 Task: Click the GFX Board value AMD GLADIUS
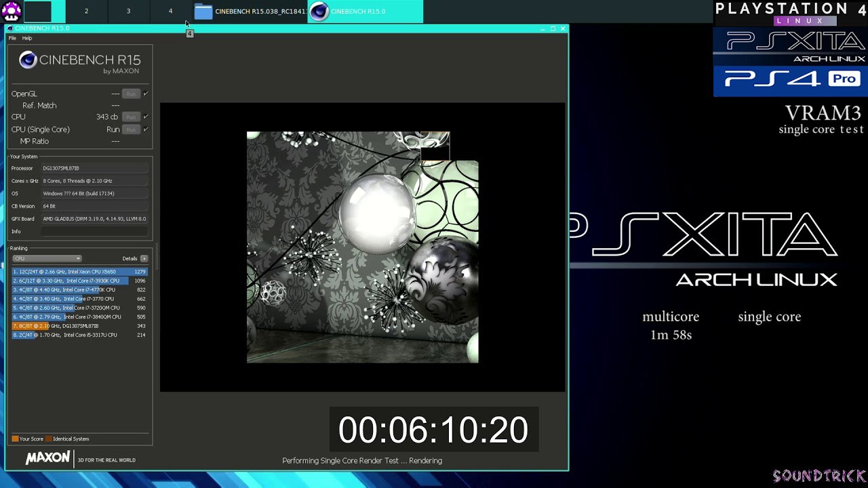click(x=94, y=219)
